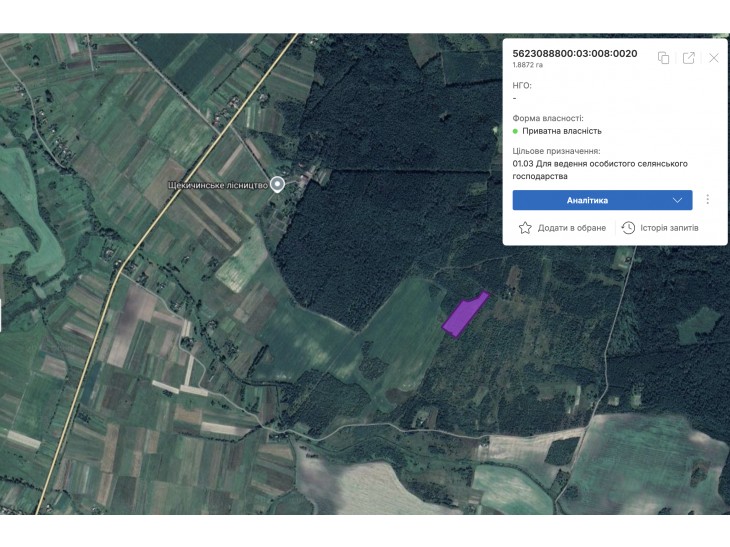Viewport: 730px width, 547px height.
Task: Open the three-dot more options menu
Action: coord(708,200)
